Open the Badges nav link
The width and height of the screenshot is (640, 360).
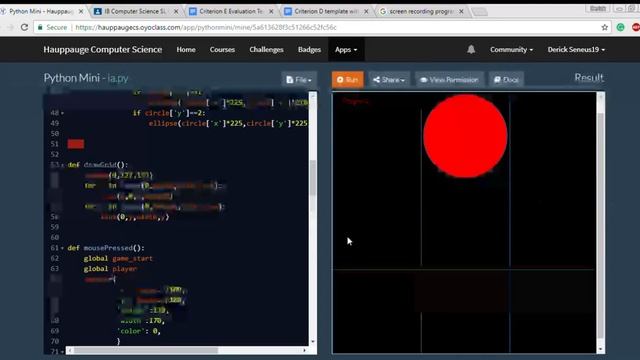click(x=309, y=49)
